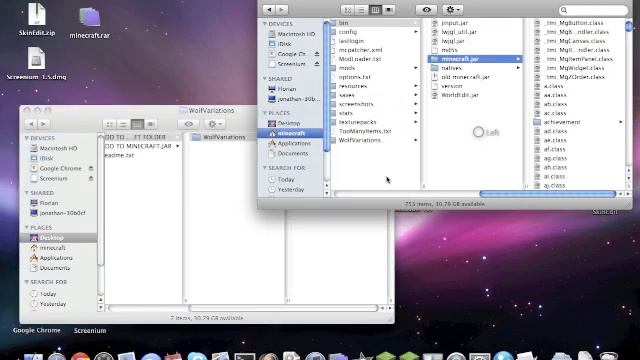Switch front Finder window to Cover Flow view
Screen dimensions: 640x360
click(x=389, y=10)
